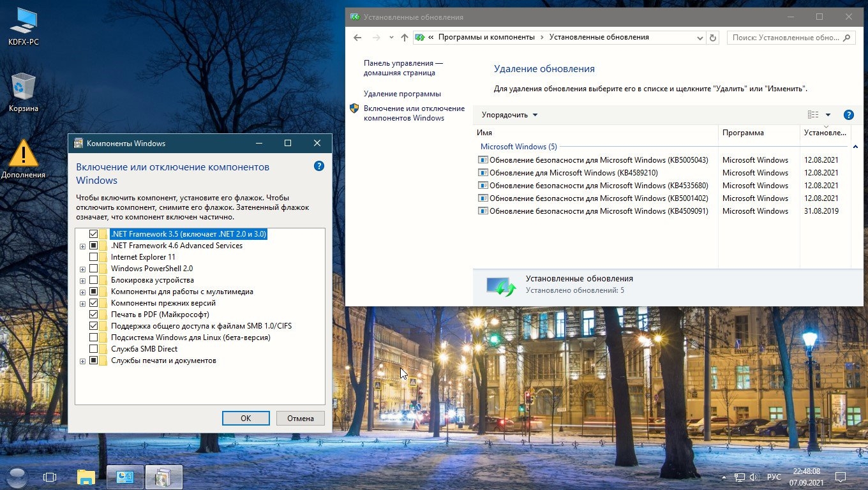Show hidden tray icons arrow
This screenshot has height=490, width=868.
coord(724,477)
